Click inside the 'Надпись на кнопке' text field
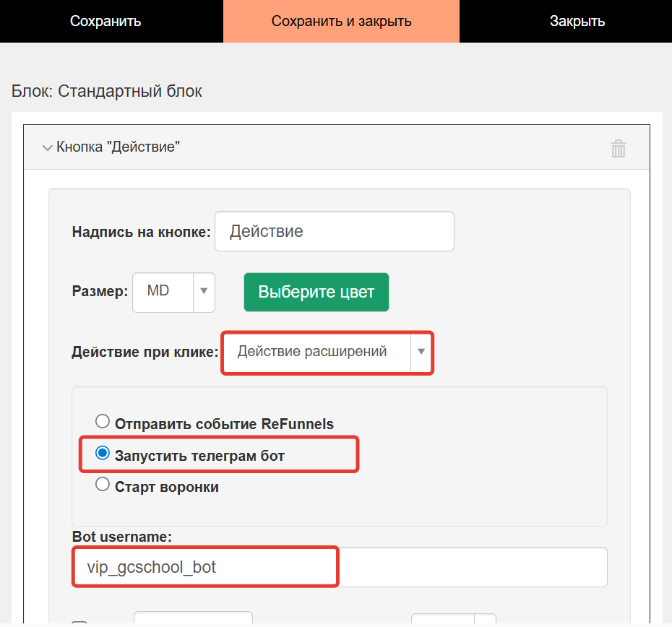Image resolution: width=672 pixels, height=627 pixels. pyautogui.click(x=334, y=230)
